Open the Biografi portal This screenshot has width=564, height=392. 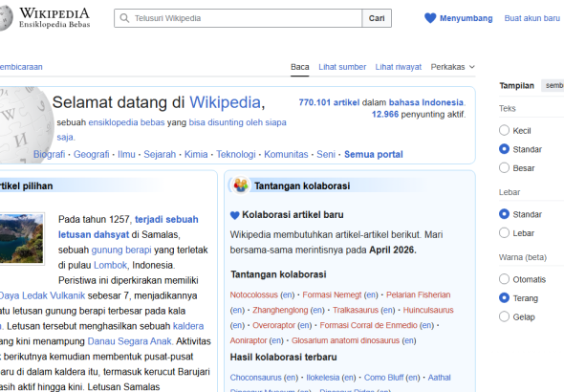[50, 154]
